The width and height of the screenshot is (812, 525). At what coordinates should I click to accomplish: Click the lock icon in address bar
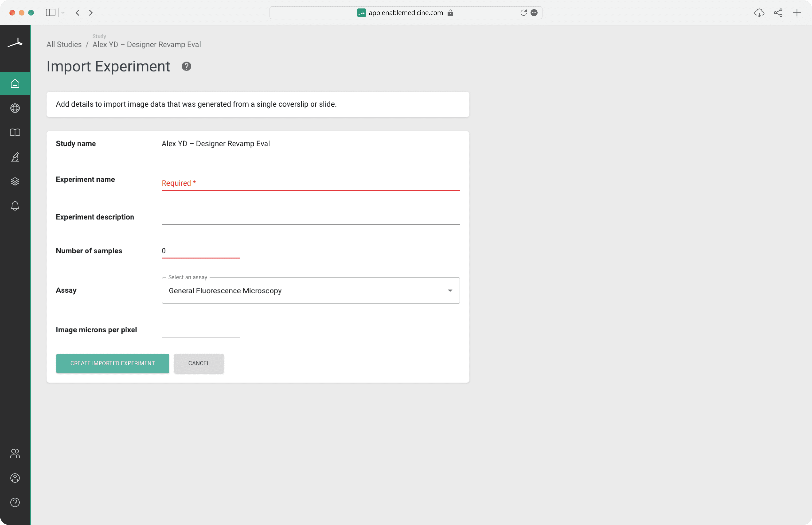[450, 13]
